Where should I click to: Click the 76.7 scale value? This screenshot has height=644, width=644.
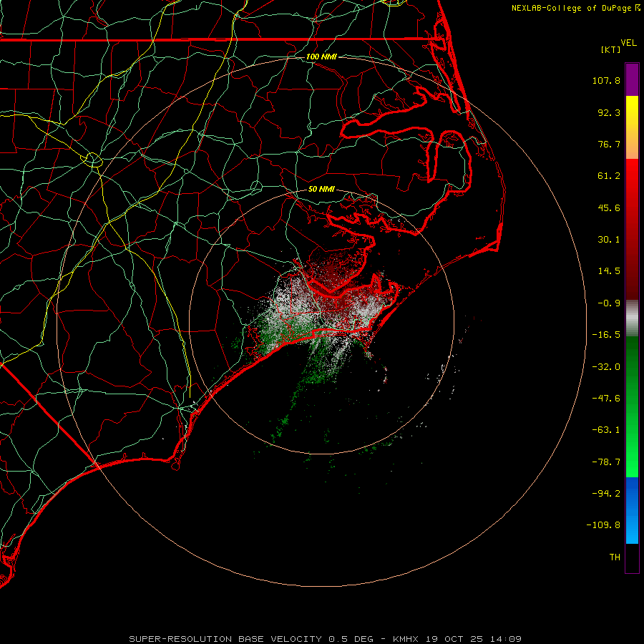point(609,144)
